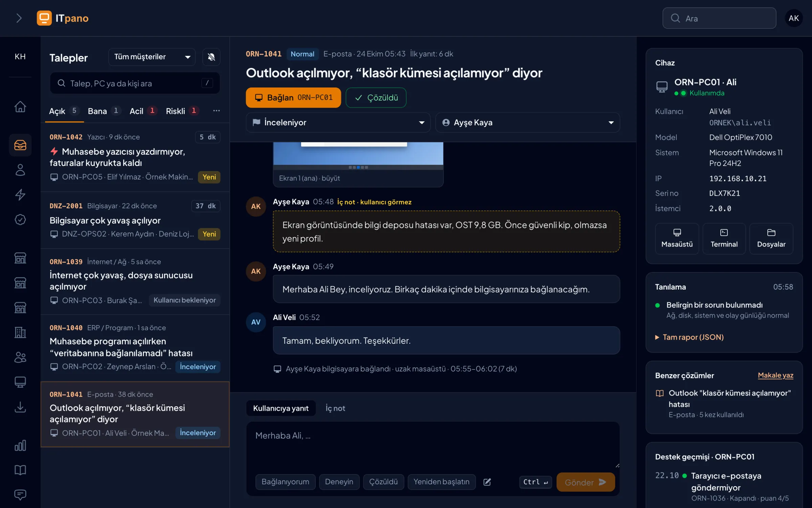812x508 pixels.
Task: Open the inbox tickets icon in the sidebar
Action: pos(20,145)
